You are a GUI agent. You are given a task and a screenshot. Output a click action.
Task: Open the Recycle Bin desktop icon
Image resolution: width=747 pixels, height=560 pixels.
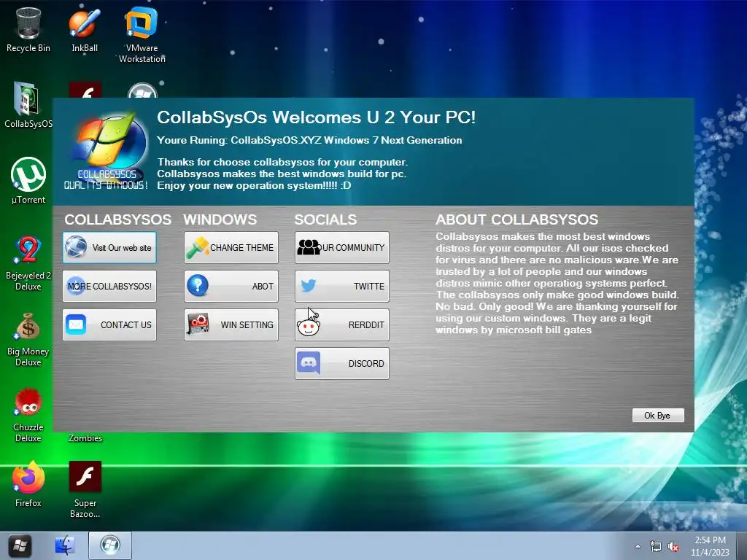pyautogui.click(x=28, y=29)
